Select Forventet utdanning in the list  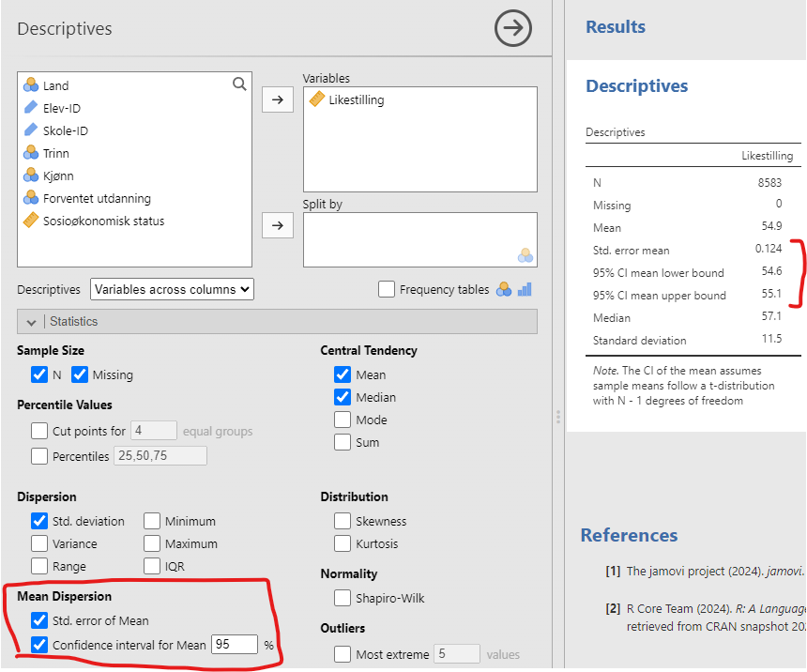coord(97,198)
